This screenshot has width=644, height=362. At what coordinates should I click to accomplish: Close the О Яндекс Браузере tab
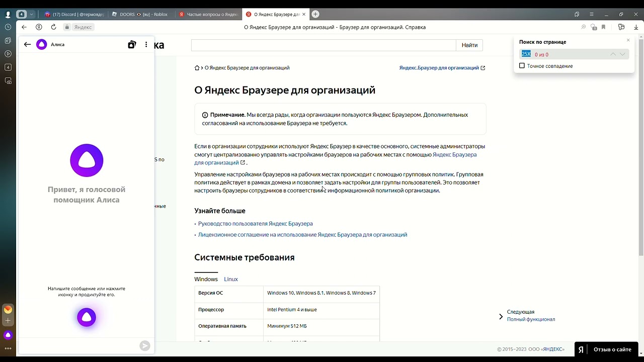(304, 15)
